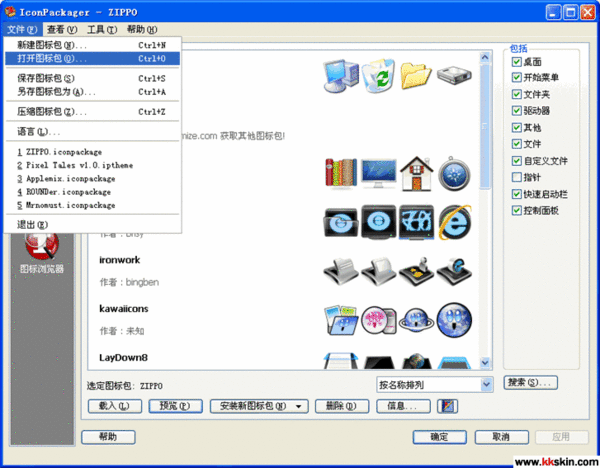This screenshot has width=600, height=468.
Task: Choose 语言 menu entry
Action: 92,132
